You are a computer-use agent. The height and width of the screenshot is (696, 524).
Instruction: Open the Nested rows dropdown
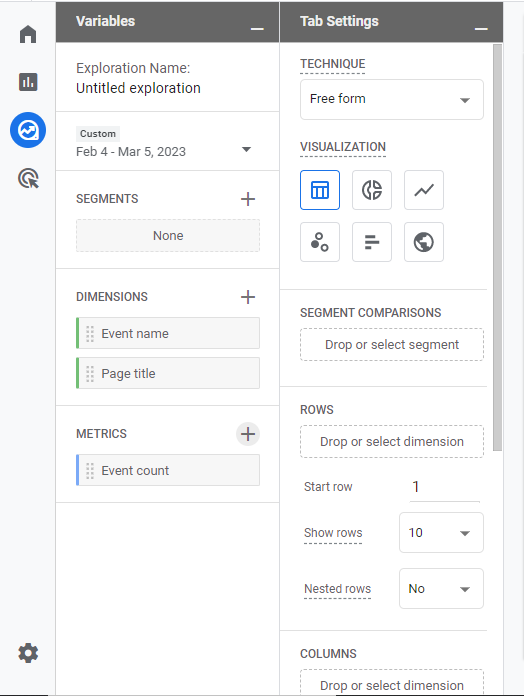(x=441, y=589)
